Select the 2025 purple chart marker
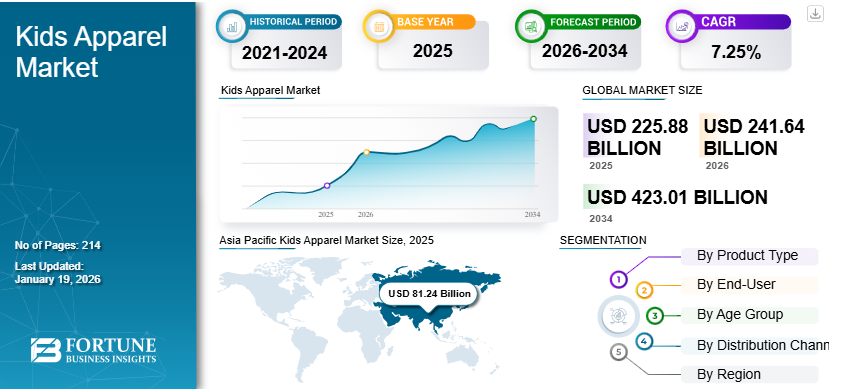 pyautogui.click(x=327, y=186)
